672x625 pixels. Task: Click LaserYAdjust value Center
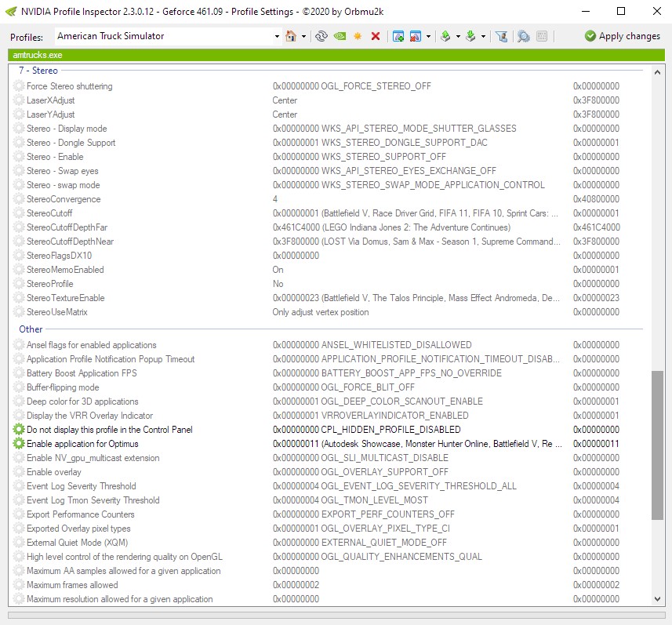tap(285, 114)
